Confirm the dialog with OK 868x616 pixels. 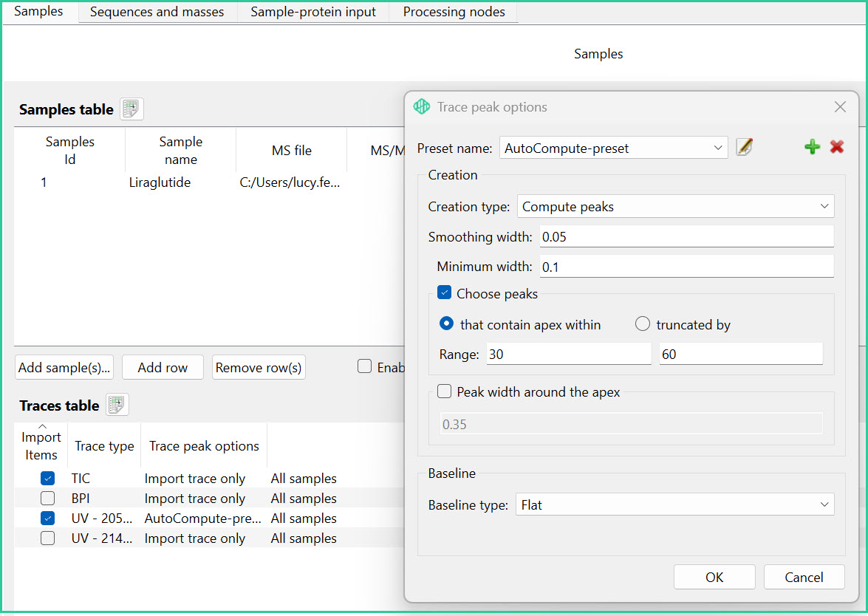[x=714, y=578]
